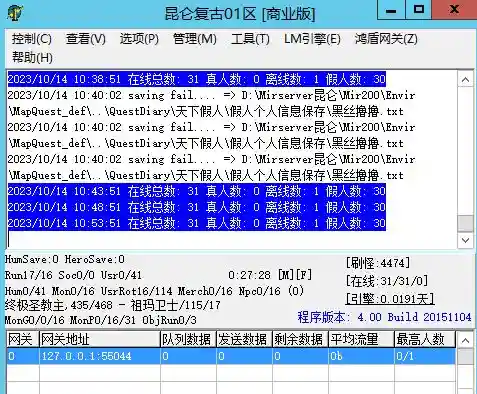Click the [刷怪:4474] status label

point(378,263)
